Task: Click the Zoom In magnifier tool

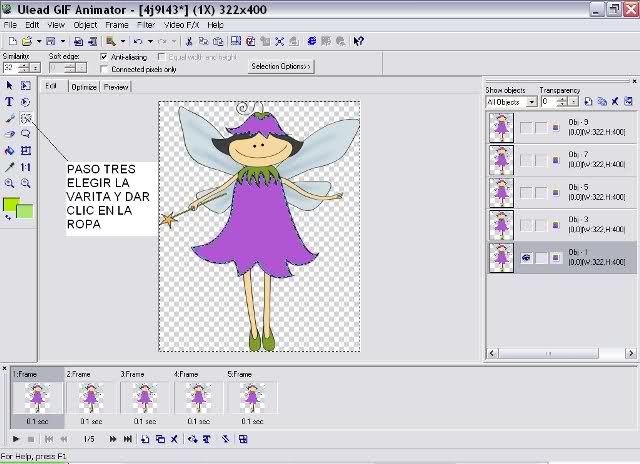Action: pos(9,184)
